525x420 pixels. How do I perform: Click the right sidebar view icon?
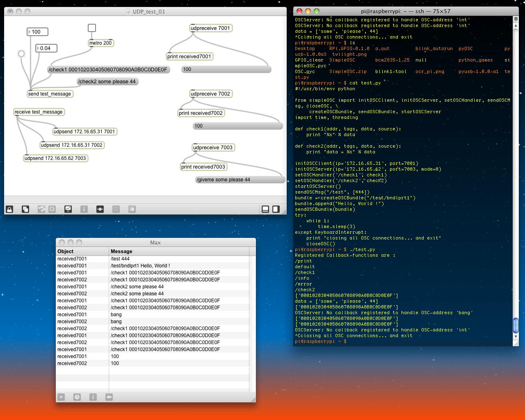[276, 209]
